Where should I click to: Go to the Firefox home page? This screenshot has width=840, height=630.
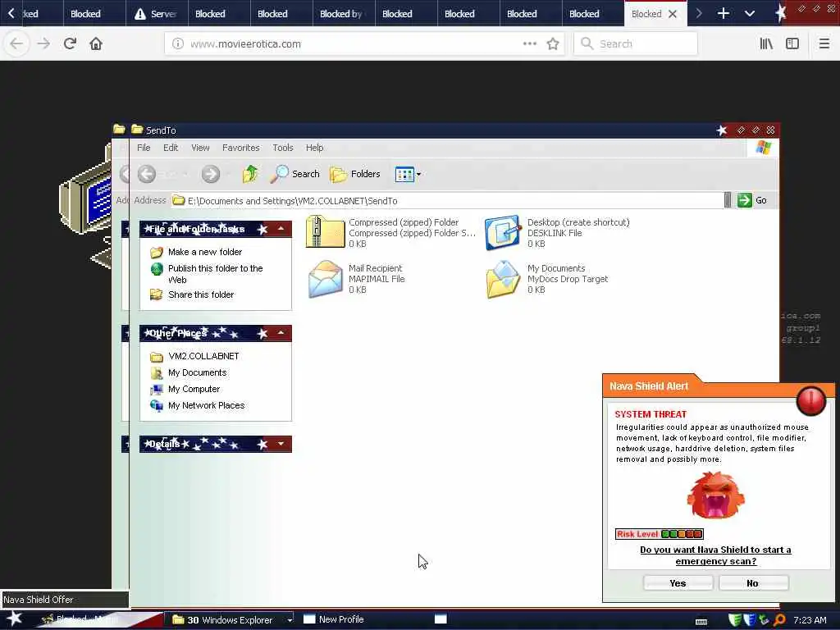[96, 43]
